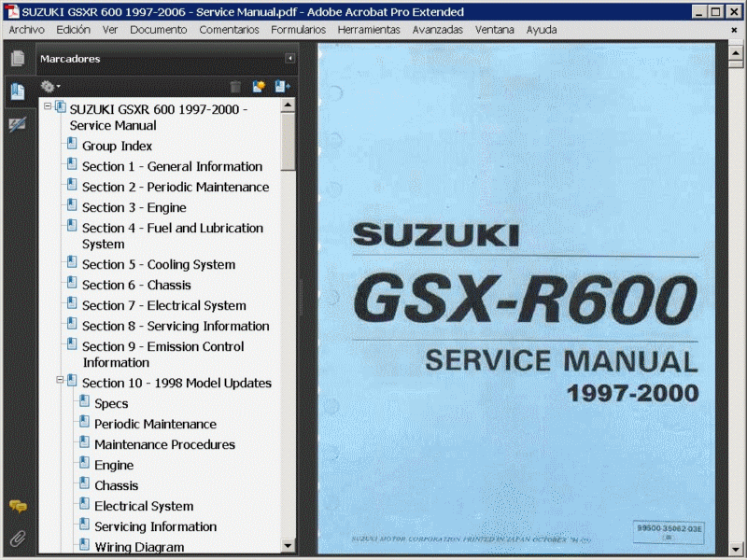
Task: Select the Specs sub-bookmark
Action: [x=111, y=404]
